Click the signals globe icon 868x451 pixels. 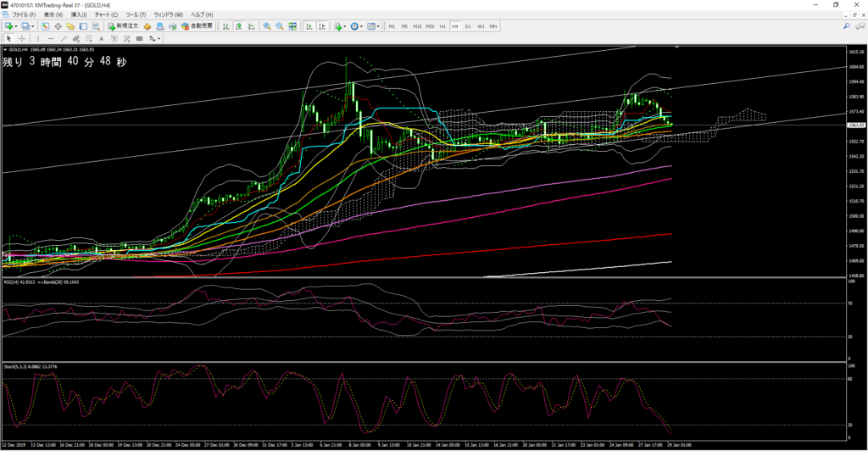click(x=172, y=26)
